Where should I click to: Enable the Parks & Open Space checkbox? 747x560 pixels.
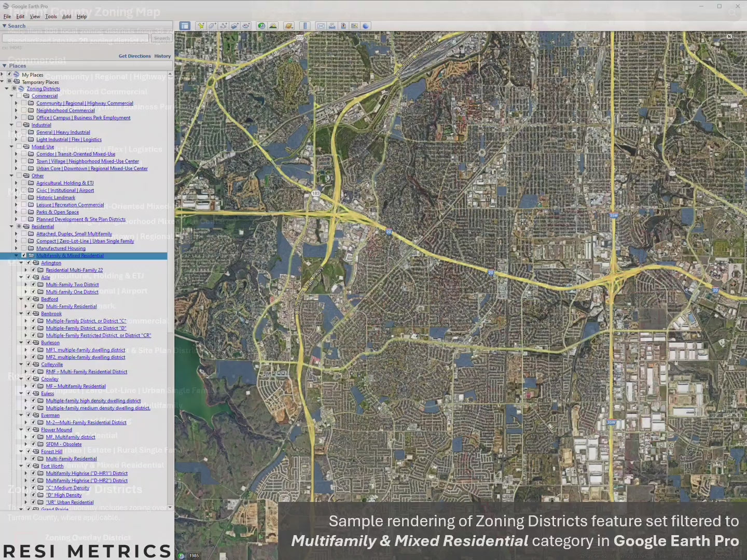point(24,212)
